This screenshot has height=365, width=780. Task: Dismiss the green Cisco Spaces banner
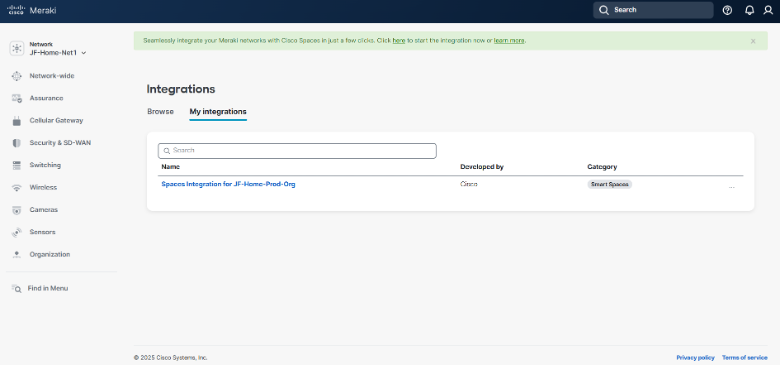pos(753,41)
